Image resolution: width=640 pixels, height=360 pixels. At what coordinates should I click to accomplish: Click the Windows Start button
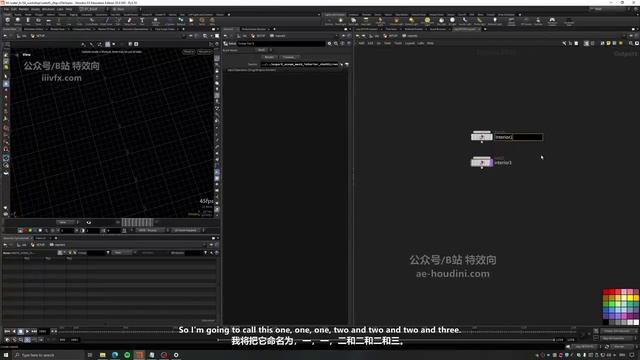[x=6, y=355]
